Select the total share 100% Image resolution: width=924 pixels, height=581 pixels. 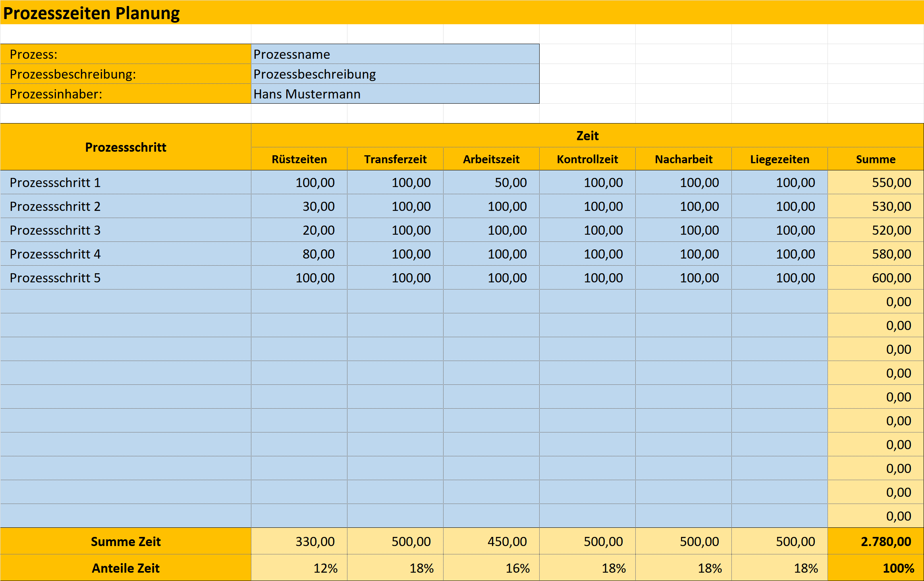pyautogui.click(x=876, y=568)
